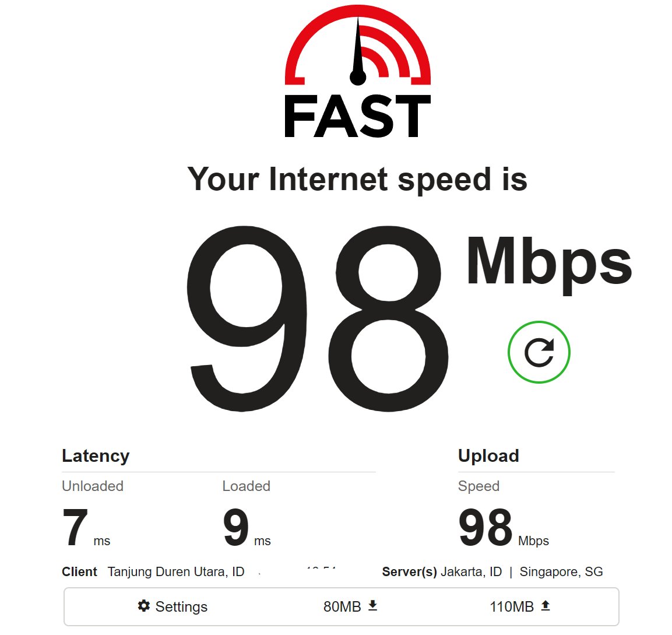Click the 110MB uploaded data label
The image size is (672, 635).
[512, 606]
